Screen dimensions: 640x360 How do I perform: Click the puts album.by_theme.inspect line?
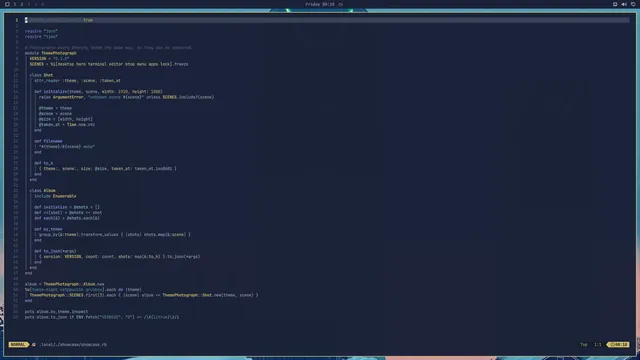tap(56, 311)
